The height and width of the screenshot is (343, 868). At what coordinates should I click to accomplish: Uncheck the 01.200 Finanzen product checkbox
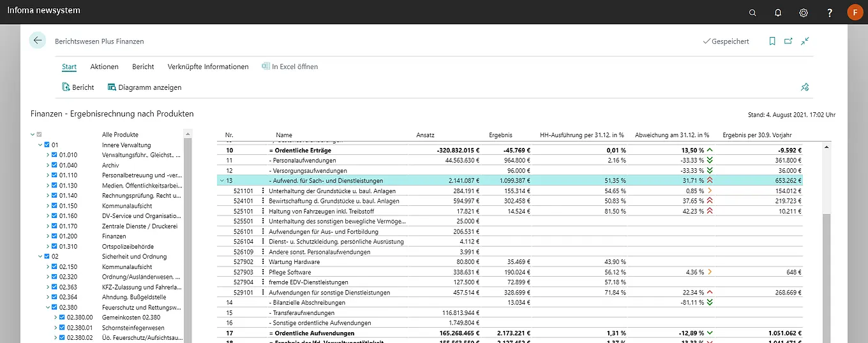[x=54, y=237]
